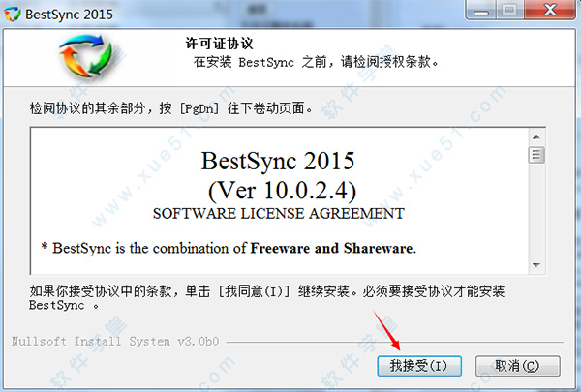581x392 pixels.
Task: Click the license scrollbar down arrow
Action: tap(535, 264)
